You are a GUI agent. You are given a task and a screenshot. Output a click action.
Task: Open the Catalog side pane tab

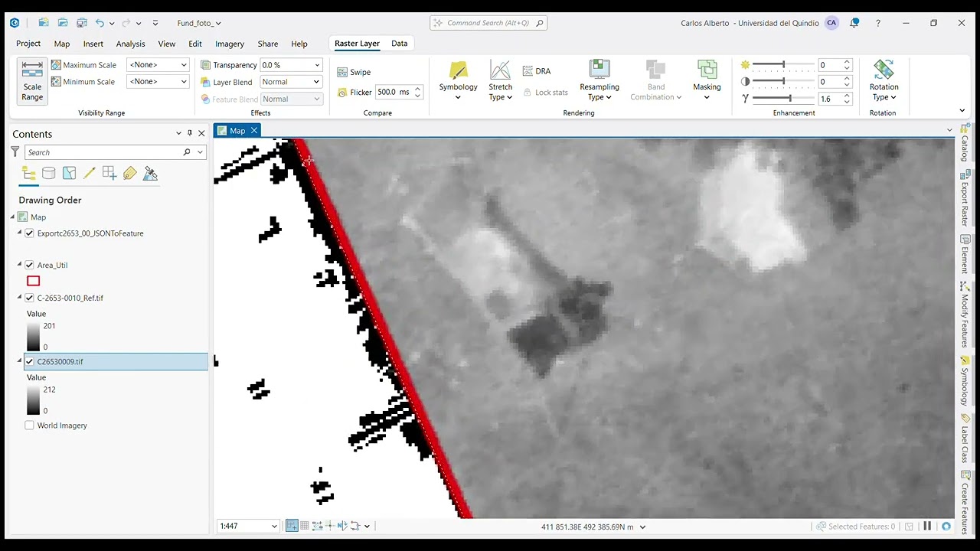(965, 143)
